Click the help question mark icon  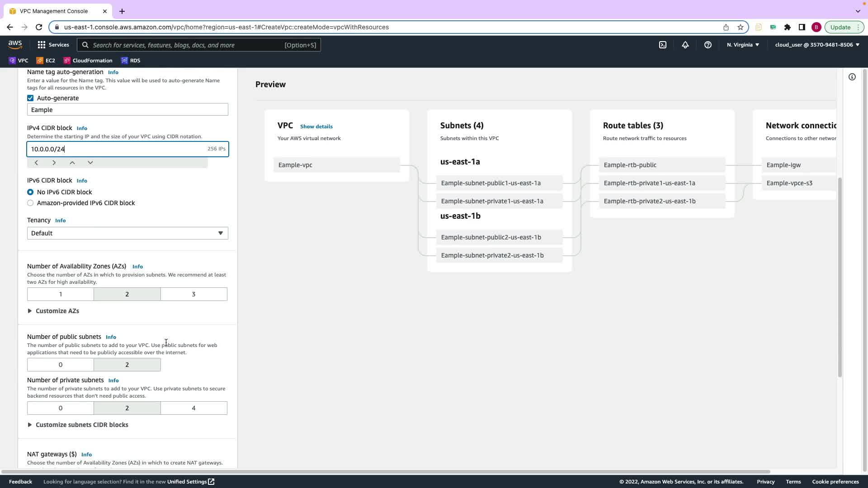tap(708, 45)
